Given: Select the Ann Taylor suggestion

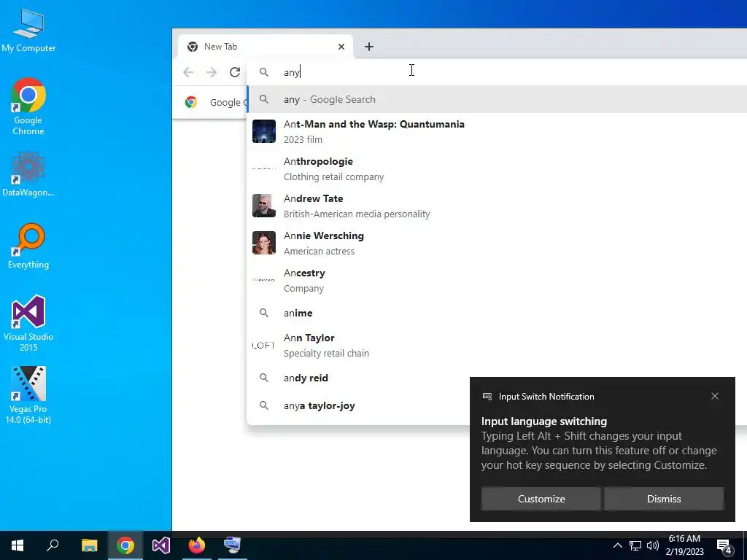Looking at the screenshot, I should coord(496,345).
